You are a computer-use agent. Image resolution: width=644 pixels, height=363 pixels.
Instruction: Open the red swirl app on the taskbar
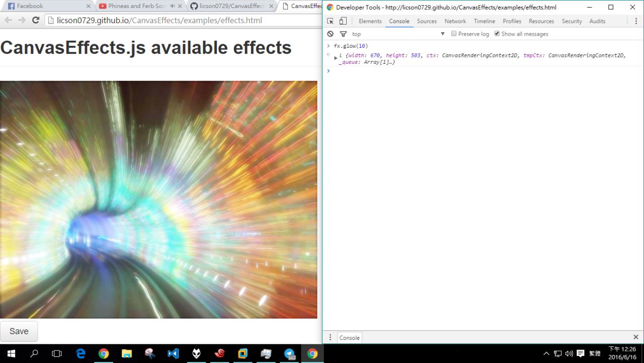coord(219,353)
